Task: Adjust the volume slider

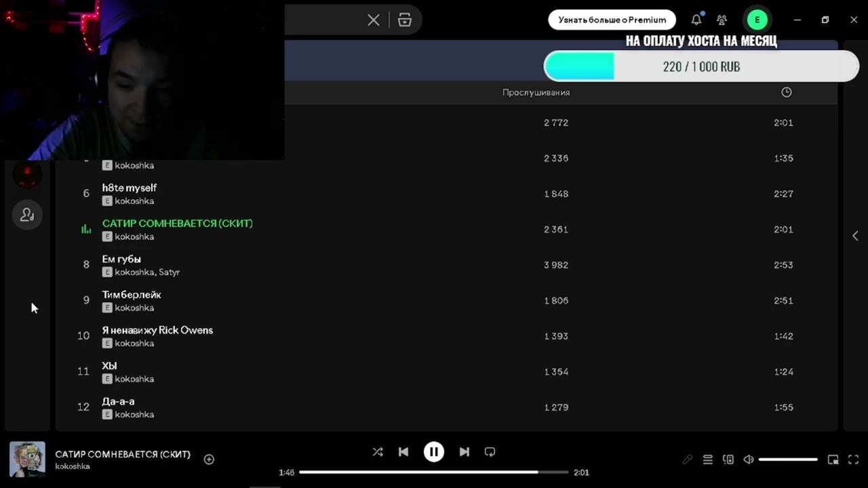Action: click(x=788, y=460)
